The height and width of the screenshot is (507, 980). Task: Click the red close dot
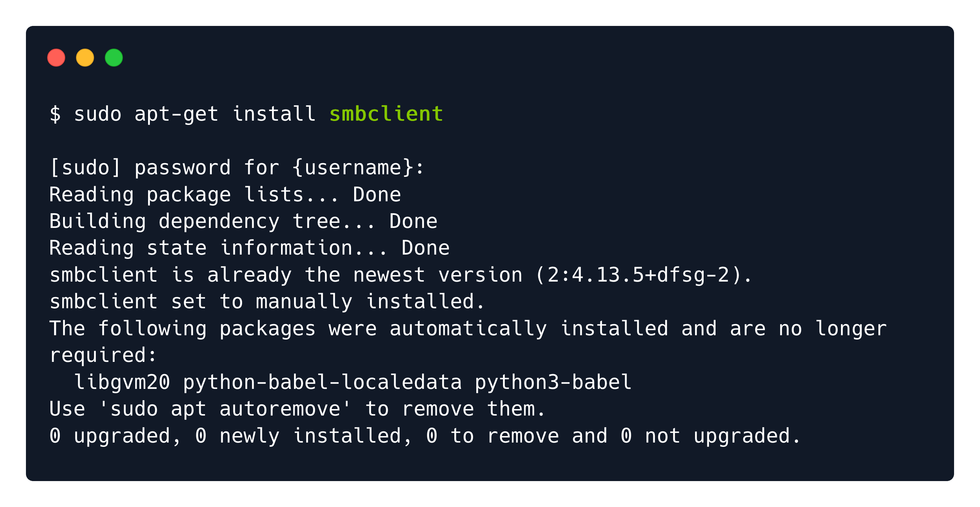click(56, 58)
